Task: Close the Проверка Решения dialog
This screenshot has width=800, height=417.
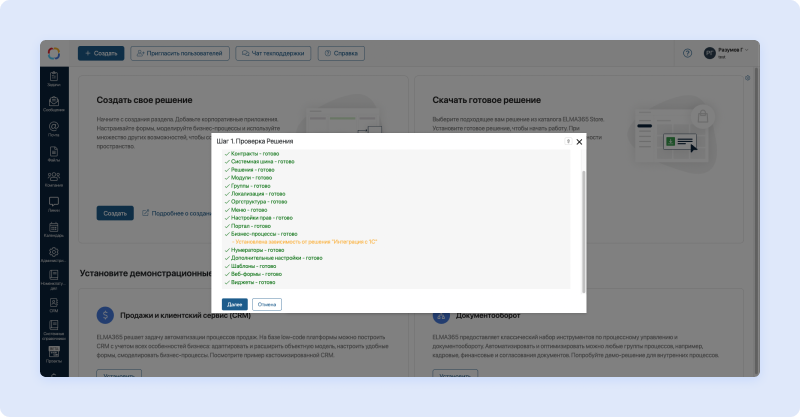Action: point(579,142)
